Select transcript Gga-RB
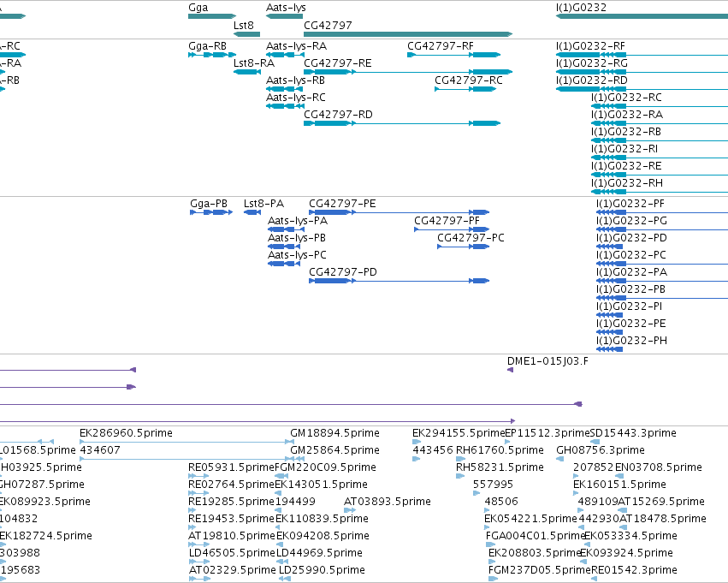Image resolution: width=728 pixels, height=583 pixels. 212,55
